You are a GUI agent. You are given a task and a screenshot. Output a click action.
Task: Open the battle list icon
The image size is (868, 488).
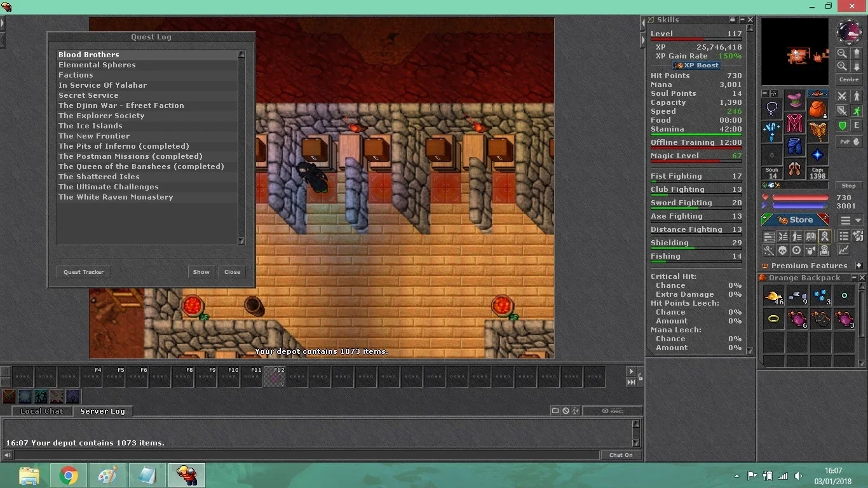[x=783, y=236]
